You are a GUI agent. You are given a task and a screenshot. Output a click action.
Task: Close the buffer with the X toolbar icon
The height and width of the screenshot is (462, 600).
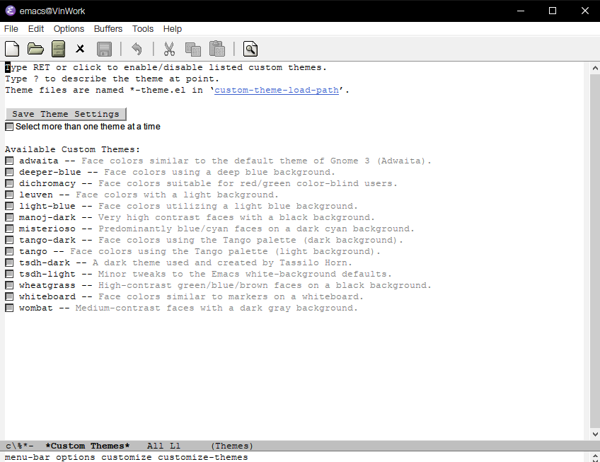pos(81,49)
